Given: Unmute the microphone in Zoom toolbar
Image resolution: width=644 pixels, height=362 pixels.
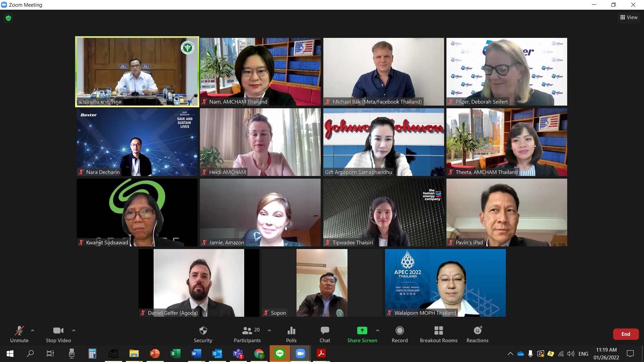Looking at the screenshot, I should click(x=19, y=334).
